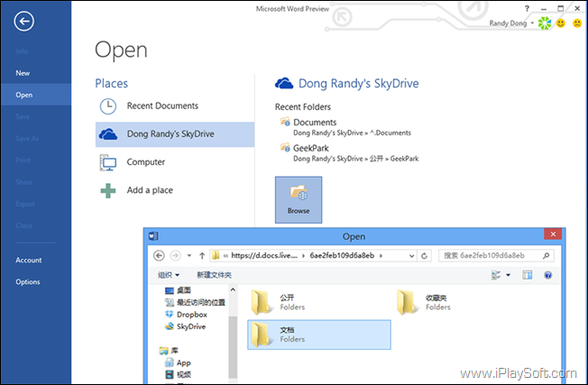The width and height of the screenshot is (588, 385).
Task: Select 最近访问的位置 in navigation pane
Action: tap(195, 302)
